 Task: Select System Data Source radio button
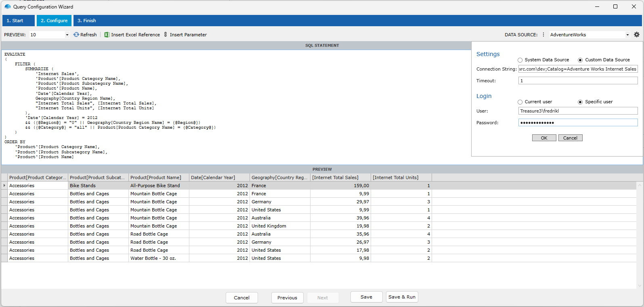click(x=520, y=60)
